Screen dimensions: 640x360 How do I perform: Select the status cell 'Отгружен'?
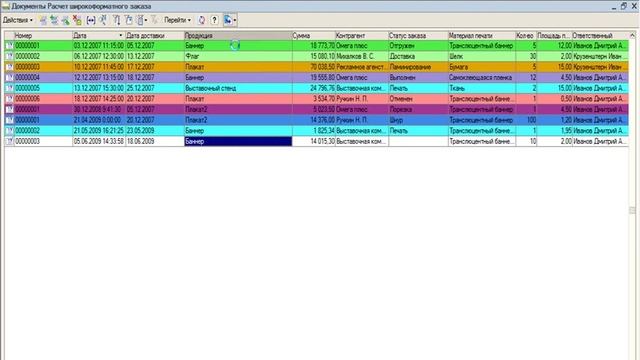coord(418,46)
